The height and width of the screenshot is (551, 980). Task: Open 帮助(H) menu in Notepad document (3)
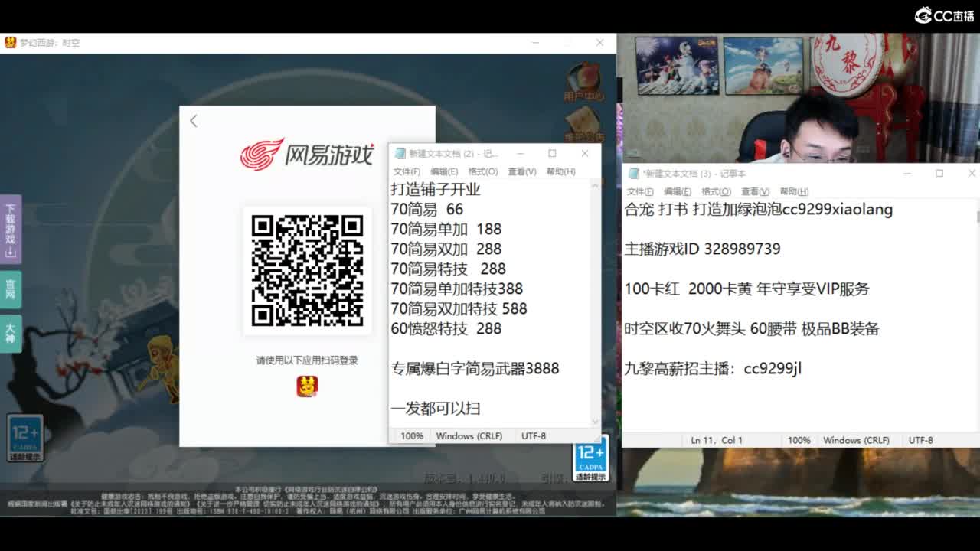(794, 191)
